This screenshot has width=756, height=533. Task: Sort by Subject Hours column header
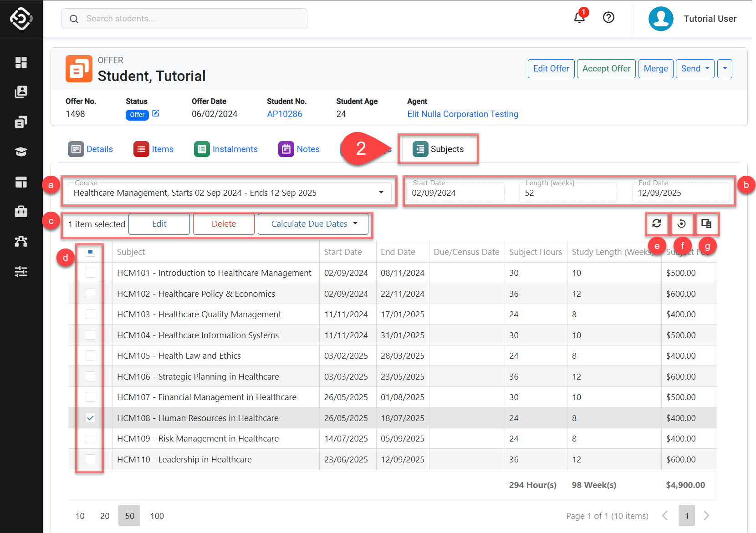click(x=536, y=252)
